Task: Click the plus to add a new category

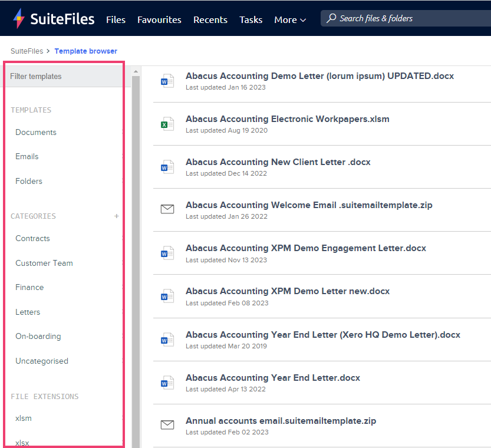Action: 117,216
